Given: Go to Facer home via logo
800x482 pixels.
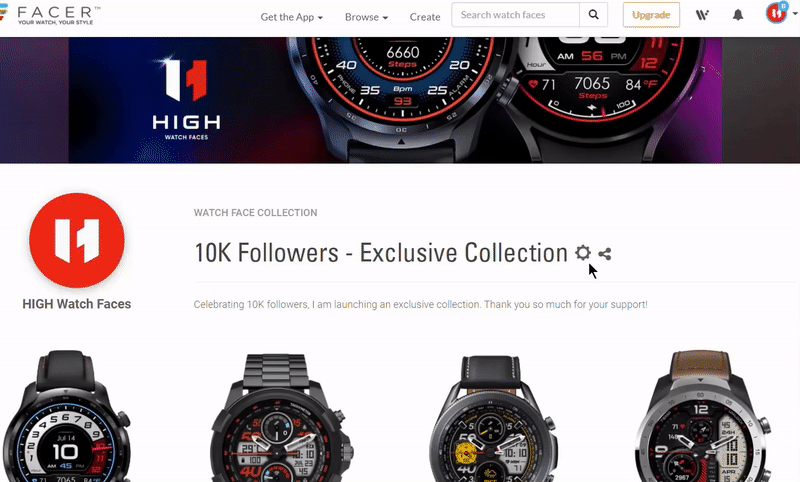Looking at the screenshot, I should point(50,15).
